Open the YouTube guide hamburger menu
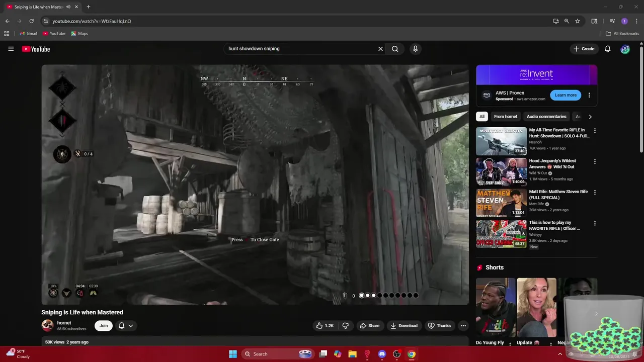 11,49
